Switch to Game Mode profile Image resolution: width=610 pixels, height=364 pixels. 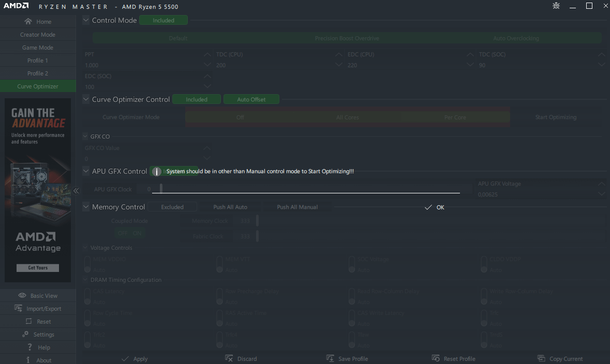tap(38, 48)
